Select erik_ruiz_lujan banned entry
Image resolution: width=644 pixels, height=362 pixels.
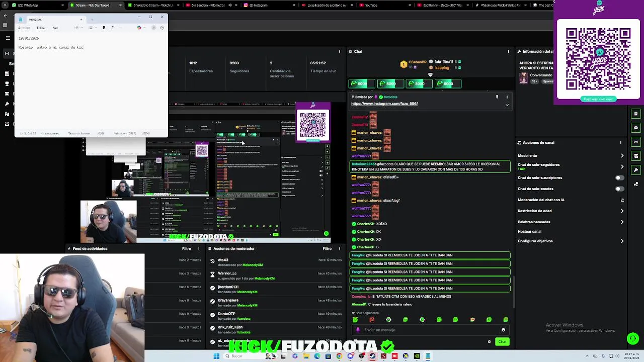276,329
